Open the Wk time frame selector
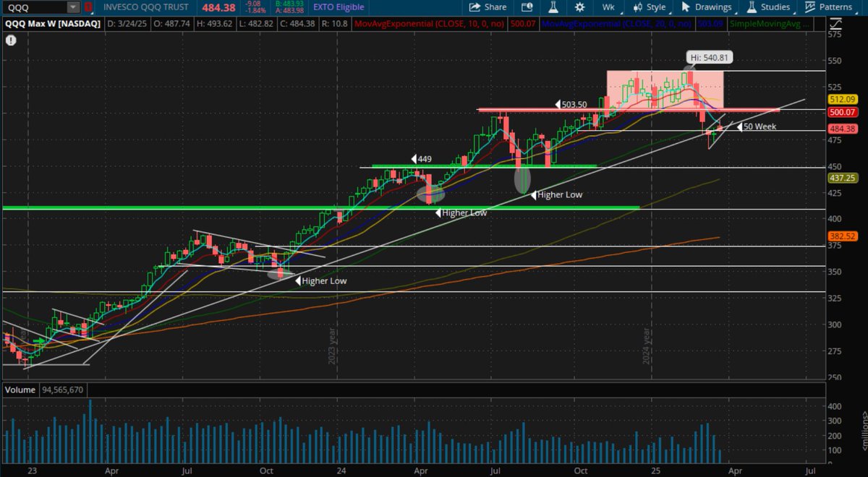 [x=608, y=7]
